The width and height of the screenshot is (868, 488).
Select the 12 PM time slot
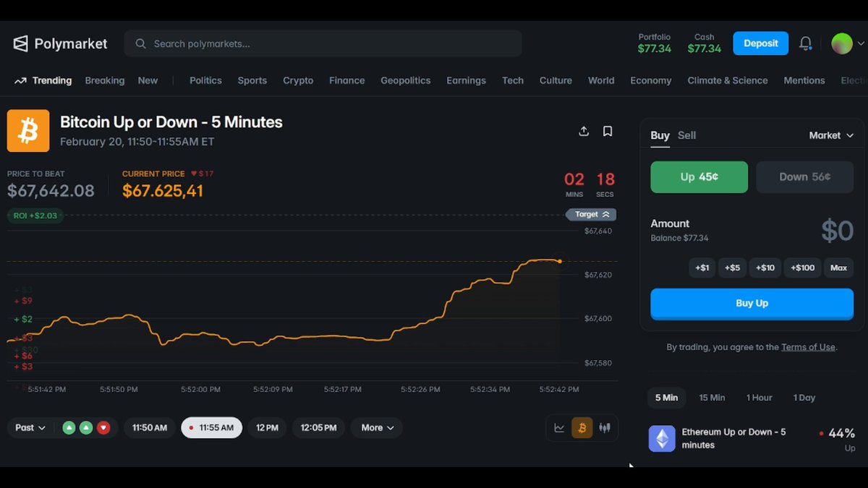267,427
